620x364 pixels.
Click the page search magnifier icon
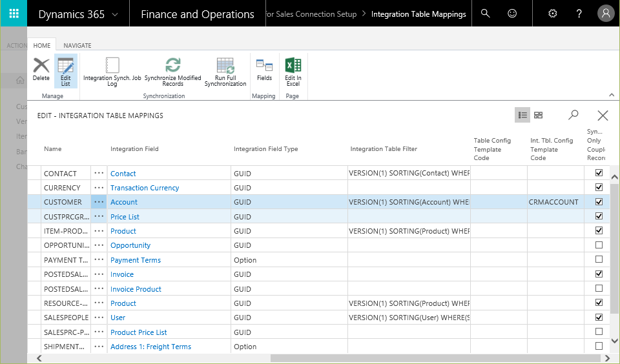click(573, 115)
